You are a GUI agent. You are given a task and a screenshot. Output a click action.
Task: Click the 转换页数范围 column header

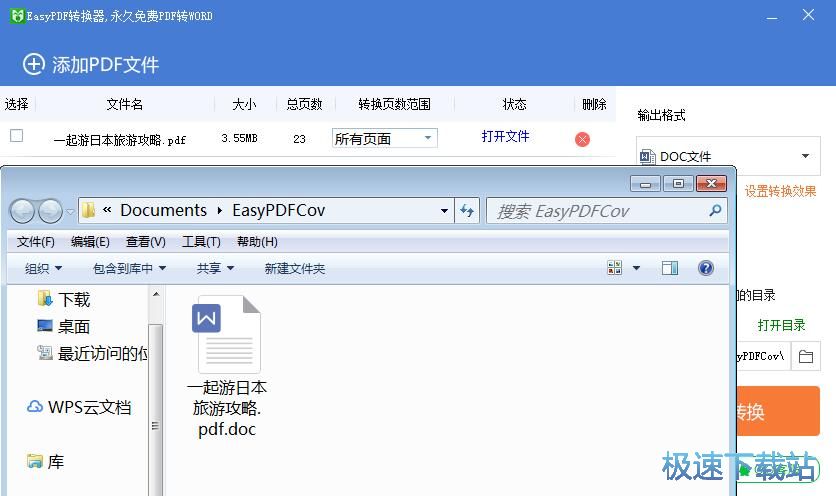point(394,104)
